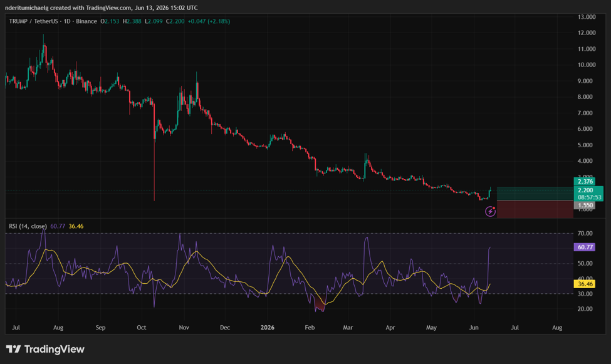Click the 2.376 take-profit price label
611x364 pixels.
[x=585, y=181]
